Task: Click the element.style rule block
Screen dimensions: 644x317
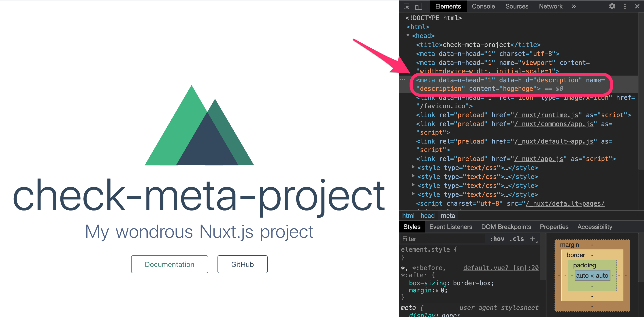Action: click(x=469, y=253)
